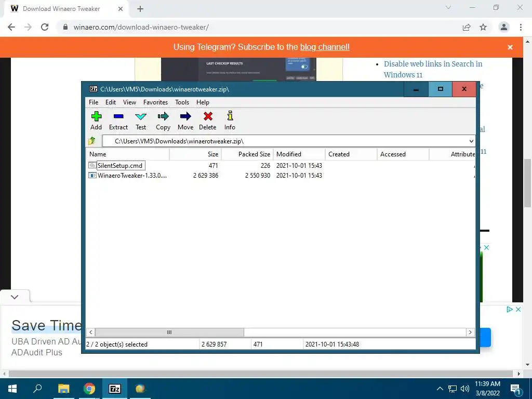This screenshot has width=532, height=399.
Task: Click the Add toolbar icon in 7-Zip
Action: point(96,121)
